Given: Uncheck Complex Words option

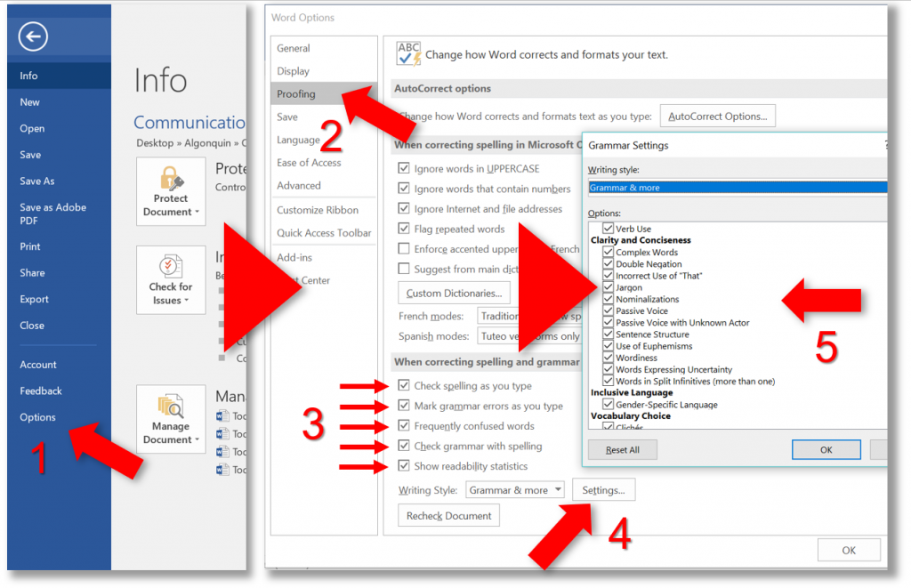Looking at the screenshot, I should [609, 252].
